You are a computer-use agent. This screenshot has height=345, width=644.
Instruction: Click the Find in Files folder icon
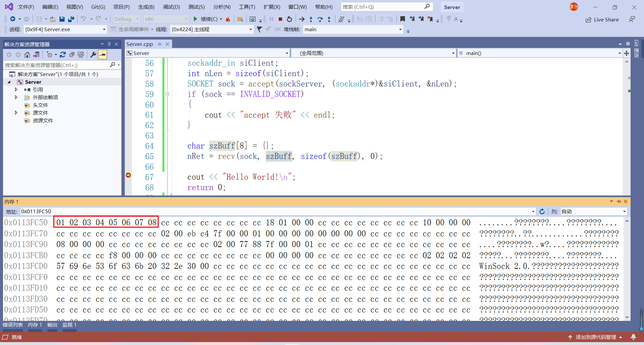point(240,19)
